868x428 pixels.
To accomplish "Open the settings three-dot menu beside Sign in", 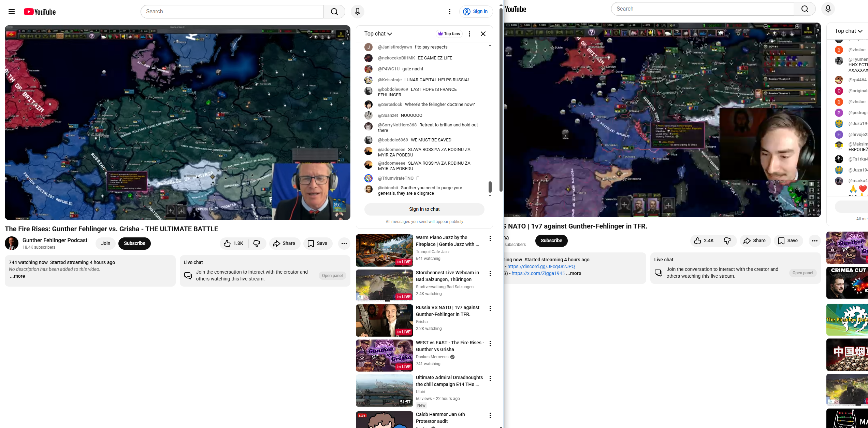I will click(x=450, y=12).
